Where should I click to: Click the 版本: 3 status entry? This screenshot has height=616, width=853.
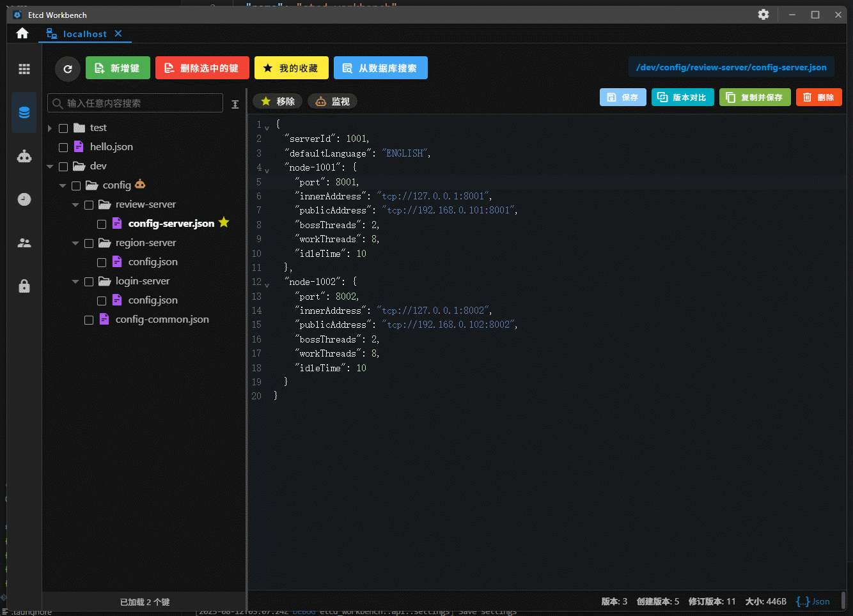click(x=614, y=601)
